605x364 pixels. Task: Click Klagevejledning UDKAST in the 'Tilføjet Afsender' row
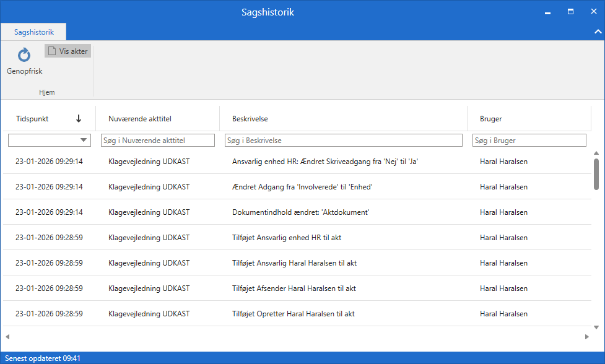point(149,289)
